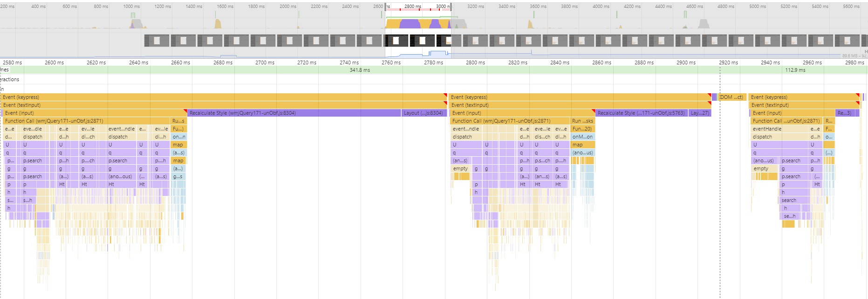This screenshot has width=868, height=299.
Task: Click the Lay...27) layout block
Action: (x=700, y=113)
